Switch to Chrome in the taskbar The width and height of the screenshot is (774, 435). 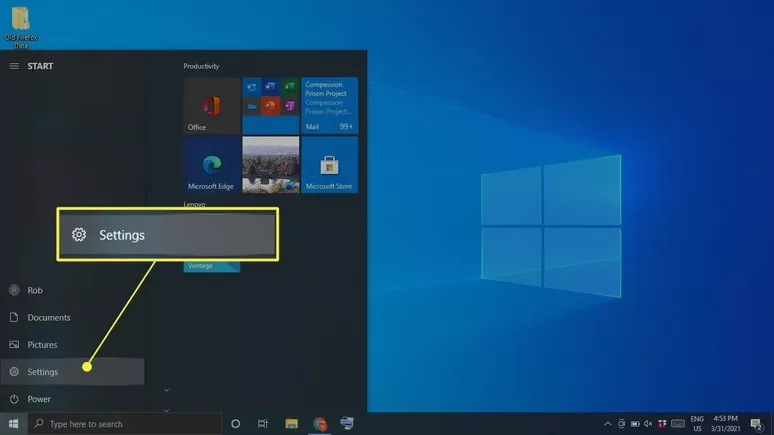(x=320, y=424)
